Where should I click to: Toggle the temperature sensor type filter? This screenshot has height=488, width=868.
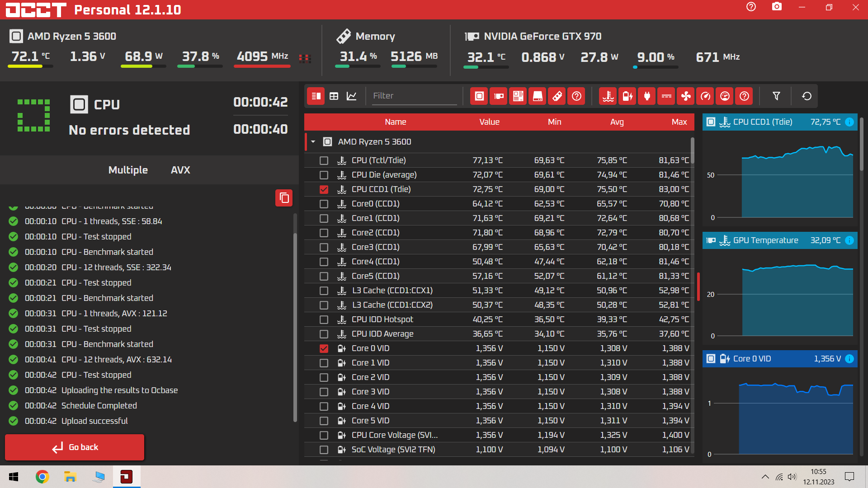pos(608,96)
